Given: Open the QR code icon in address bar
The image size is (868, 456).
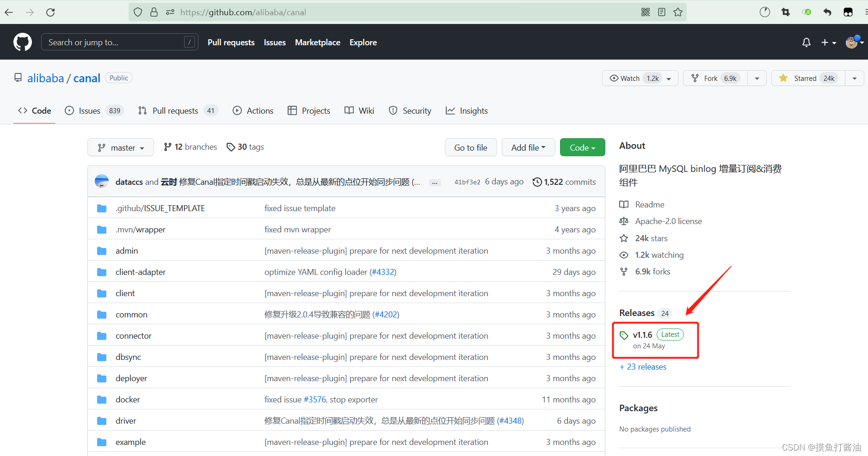Looking at the screenshot, I should [x=646, y=12].
